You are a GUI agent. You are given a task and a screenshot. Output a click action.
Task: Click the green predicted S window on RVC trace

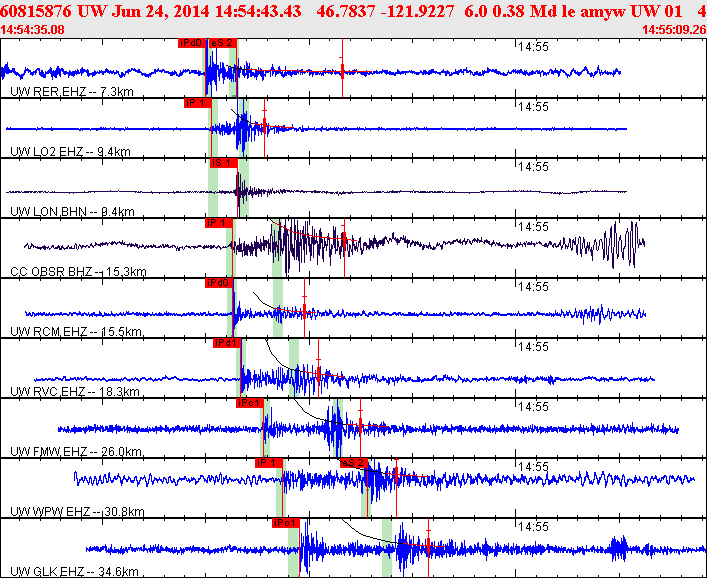(294, 368)
